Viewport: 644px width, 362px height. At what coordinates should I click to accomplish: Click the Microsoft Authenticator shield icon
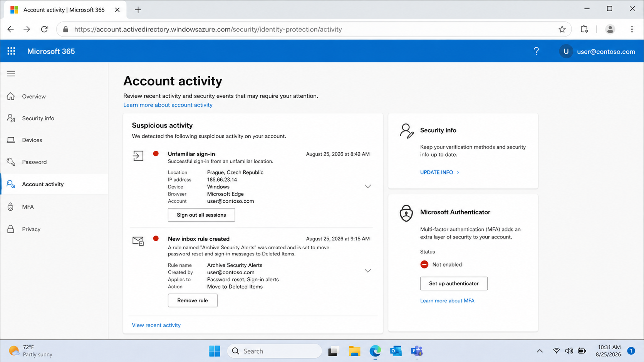(x=406, y=213)
